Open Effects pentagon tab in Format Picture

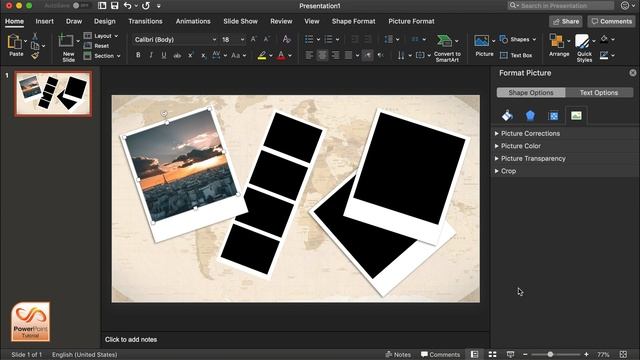point(530,116)
